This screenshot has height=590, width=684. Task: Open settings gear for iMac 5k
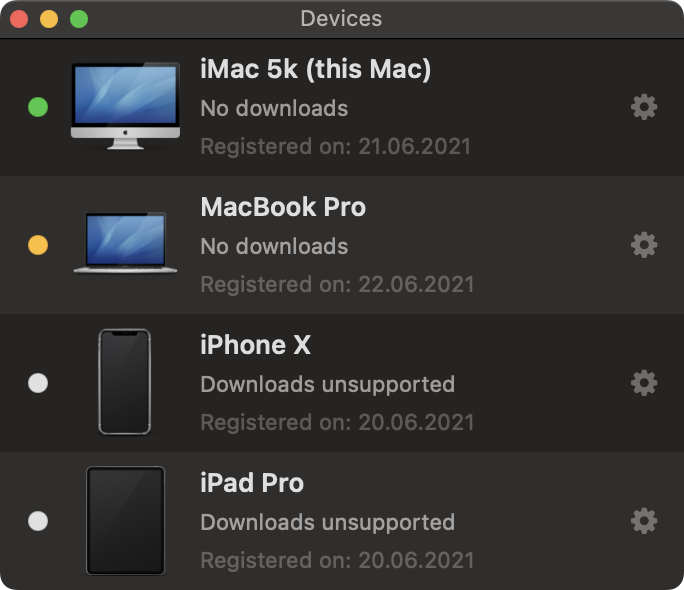(644, 107)
